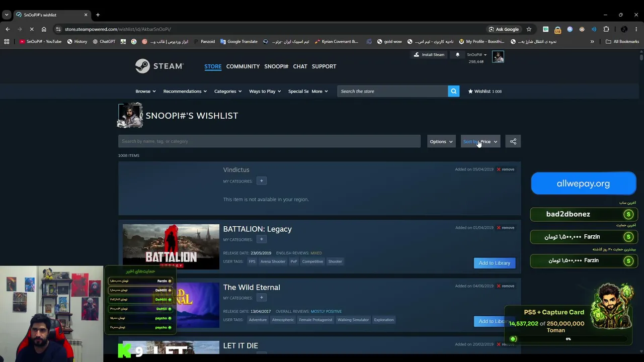644x362 pixels.
Task: Open the History bookmark
Action: [x=77, y=42]
